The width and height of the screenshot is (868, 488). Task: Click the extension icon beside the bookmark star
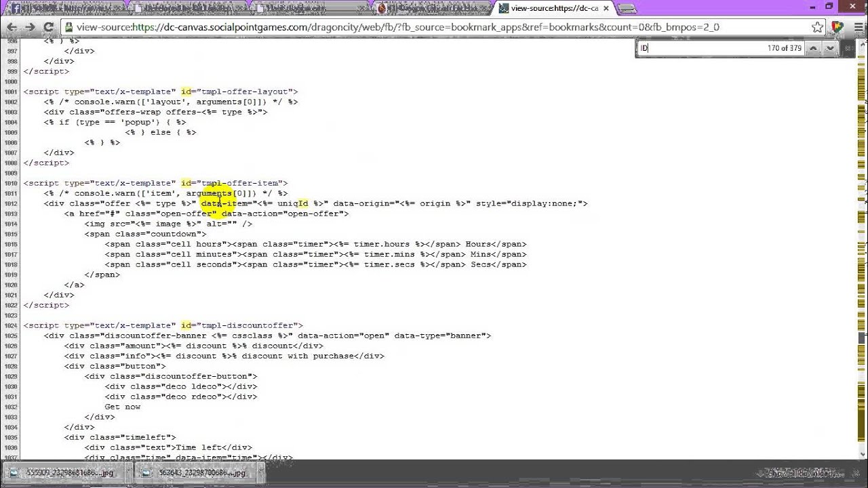coord(837,27)
